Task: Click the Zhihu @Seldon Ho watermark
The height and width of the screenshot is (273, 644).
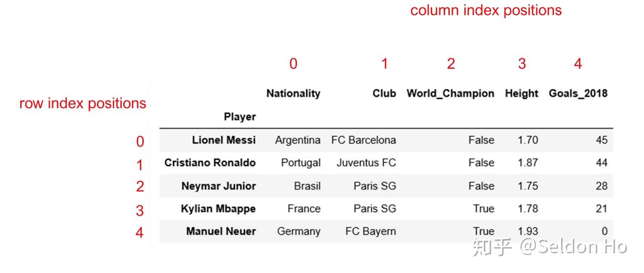Action: pyautogui.click(x=550, y=247)
